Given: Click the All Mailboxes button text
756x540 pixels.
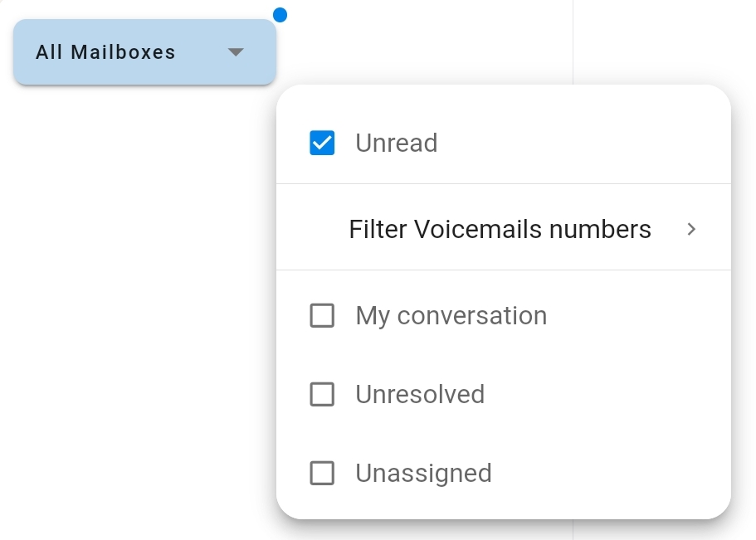Looking at the screenshot, I should (x=105, y=52).
